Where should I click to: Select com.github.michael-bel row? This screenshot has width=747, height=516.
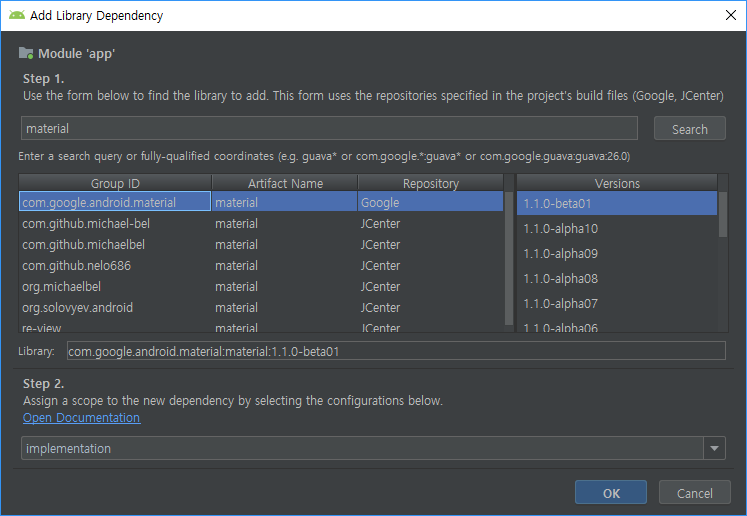pyautogui.click(x=261, y=223)
